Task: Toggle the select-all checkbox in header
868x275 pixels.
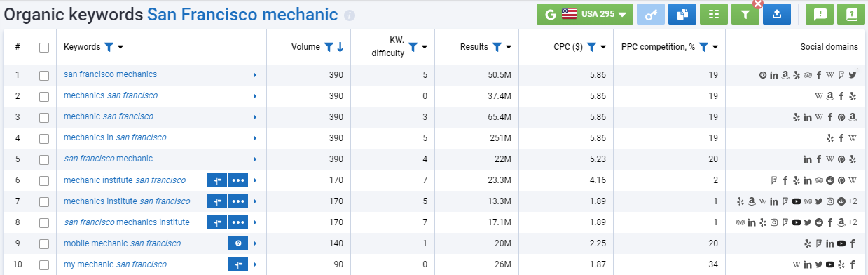Action: coord(44,48)
